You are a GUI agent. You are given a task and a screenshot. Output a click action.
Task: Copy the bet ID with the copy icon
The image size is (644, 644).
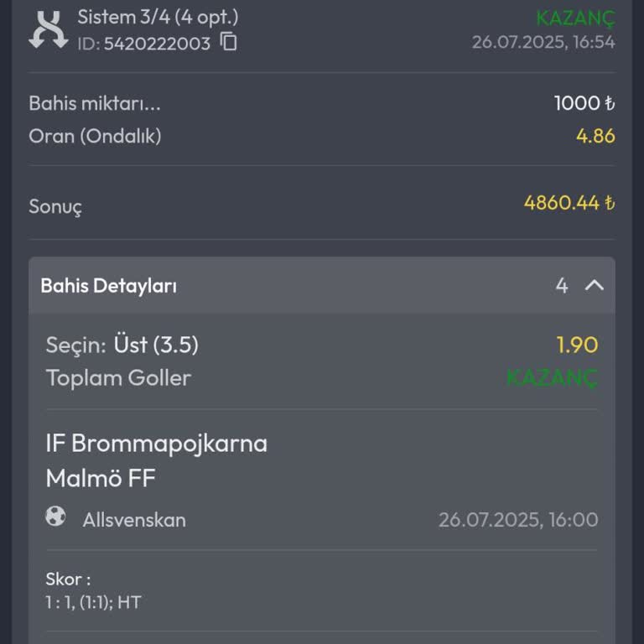click(229, 43)
